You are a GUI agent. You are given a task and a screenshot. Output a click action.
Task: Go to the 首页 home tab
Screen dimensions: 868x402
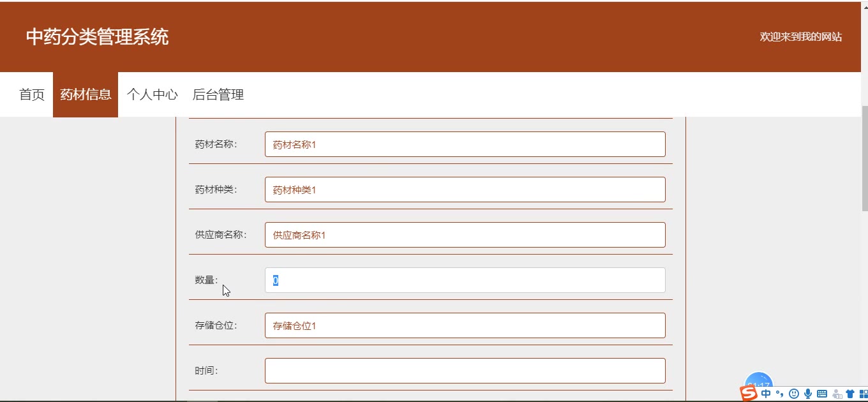[x=32, y=94]
